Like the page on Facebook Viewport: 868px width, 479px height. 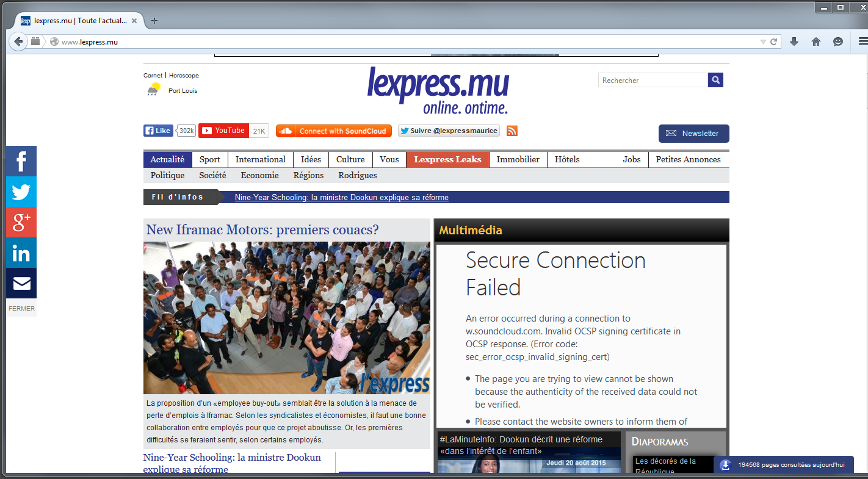159,131
